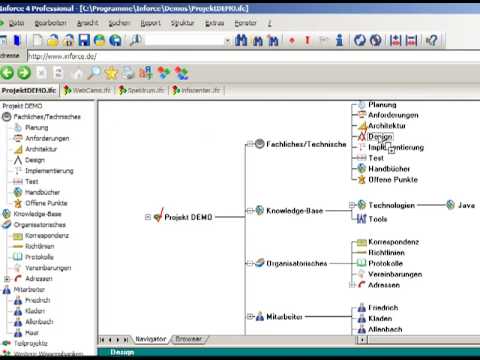This screenshot has height=360, width=480.
Task: Click the red exclamation mark icon
Action: [307, 41]
